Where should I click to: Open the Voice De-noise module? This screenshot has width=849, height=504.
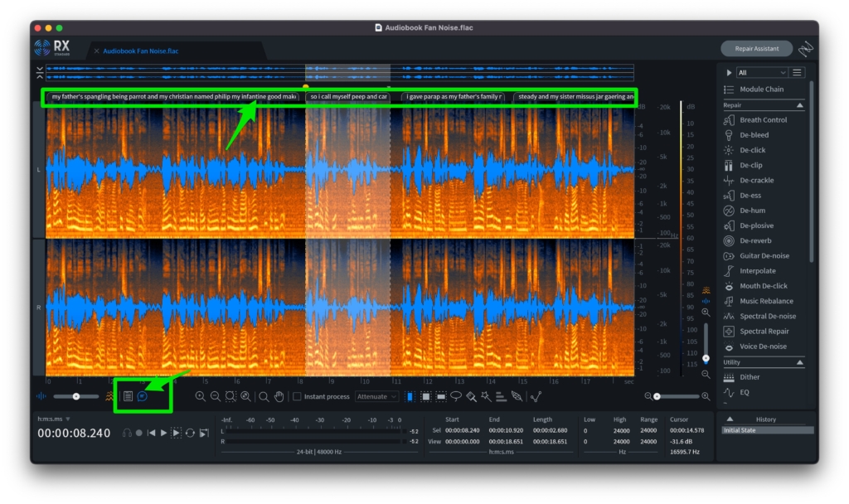click(x=763, y=346)
